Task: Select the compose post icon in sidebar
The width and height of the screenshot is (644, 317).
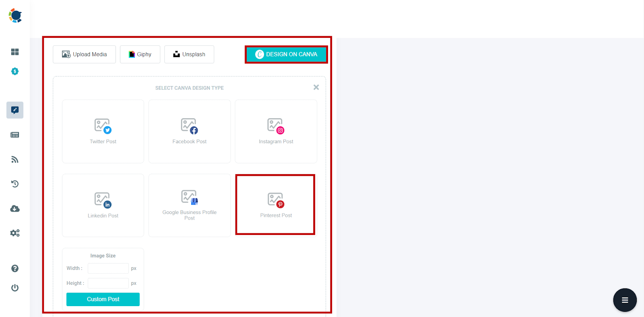Action: click(15, 110)
